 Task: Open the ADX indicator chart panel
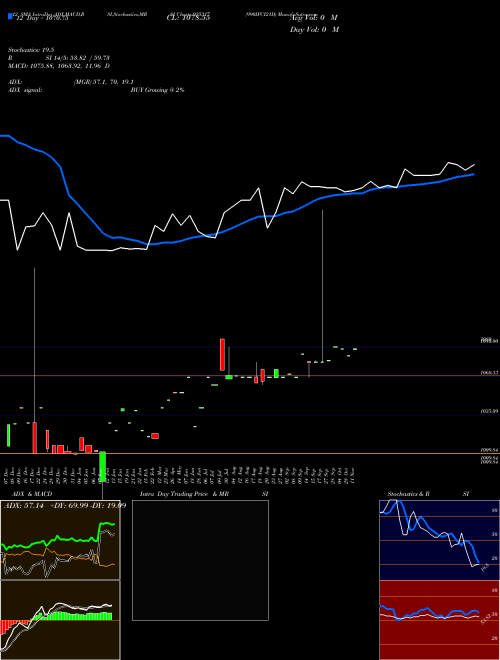point(60,540)
